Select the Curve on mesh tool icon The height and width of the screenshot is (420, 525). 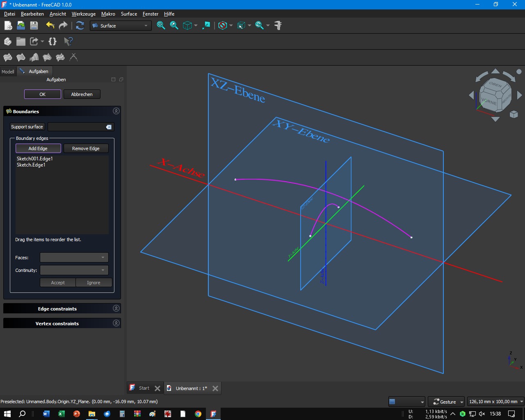click(x=60, y=57)
